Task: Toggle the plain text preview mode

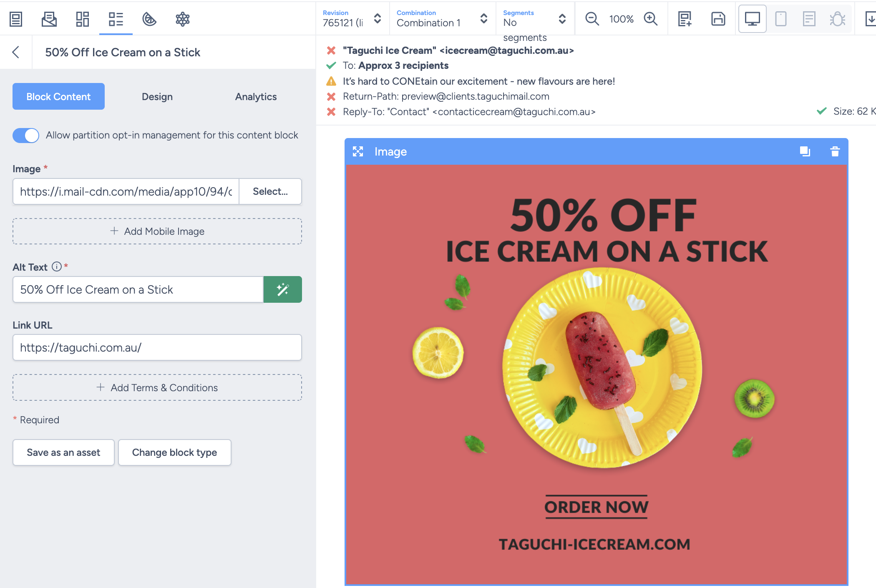Action: 809,19
